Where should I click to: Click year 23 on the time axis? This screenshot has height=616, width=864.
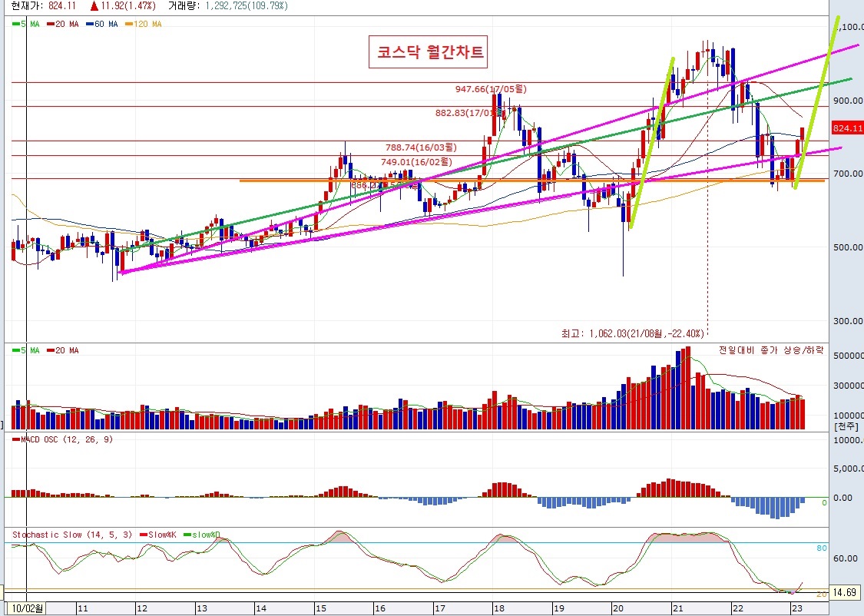(796, 609)
